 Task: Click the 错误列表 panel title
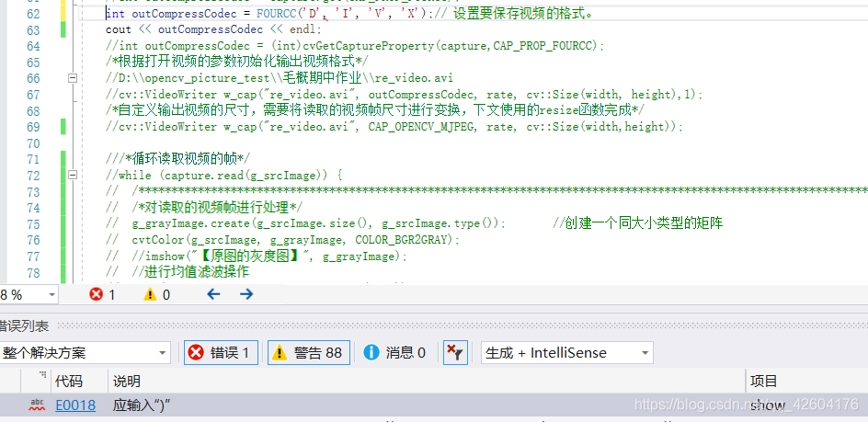pyautogui.click(x=24, y=325)
